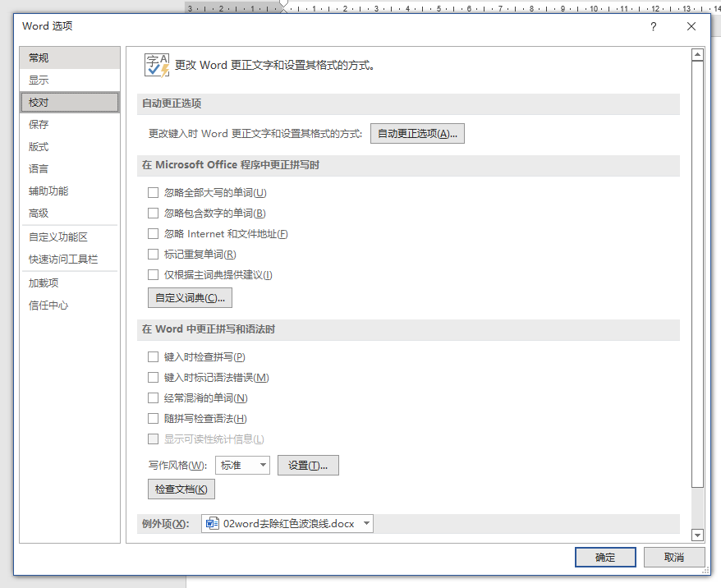Switch to 辅助功能 options
721x588 pixels.
pyautogui.click(x=70, y=191)
